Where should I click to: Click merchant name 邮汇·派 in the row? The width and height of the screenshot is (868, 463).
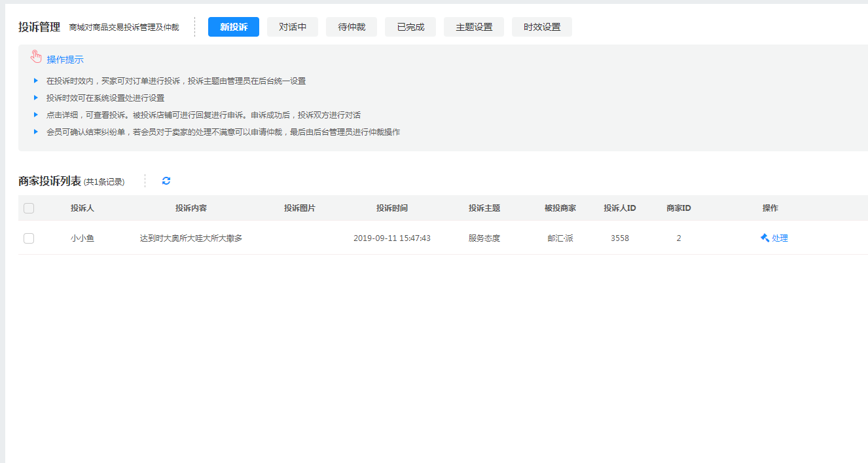(560, 238)
